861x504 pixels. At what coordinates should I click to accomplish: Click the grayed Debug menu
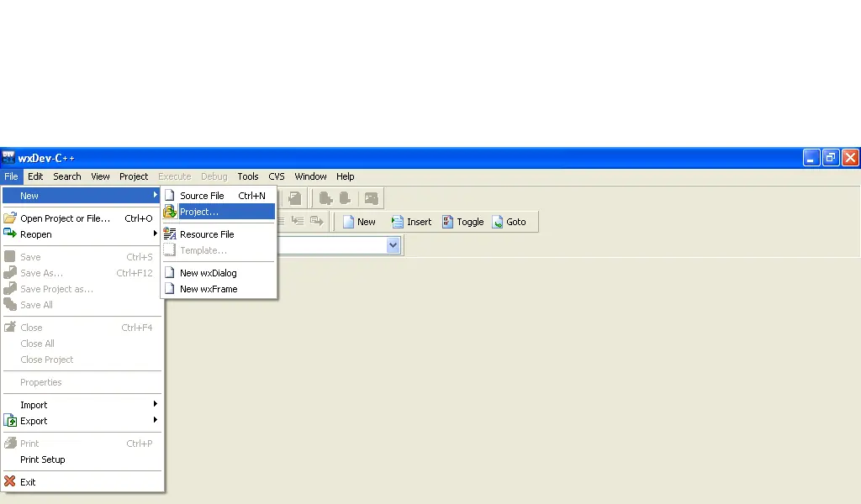tap(214, 176)
